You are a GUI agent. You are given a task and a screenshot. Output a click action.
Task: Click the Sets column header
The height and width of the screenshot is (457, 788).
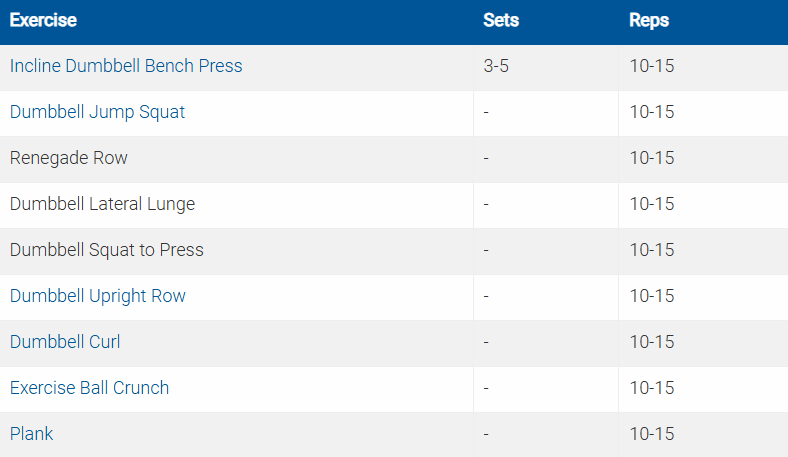501,20
